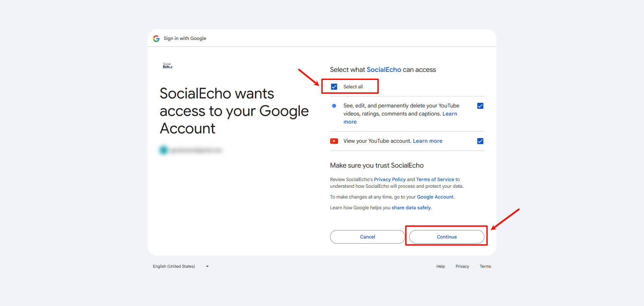Screen dimensions: 644x306
Task: Disable the YouTube videos editing permission checkbox
Action: point(480,105)
